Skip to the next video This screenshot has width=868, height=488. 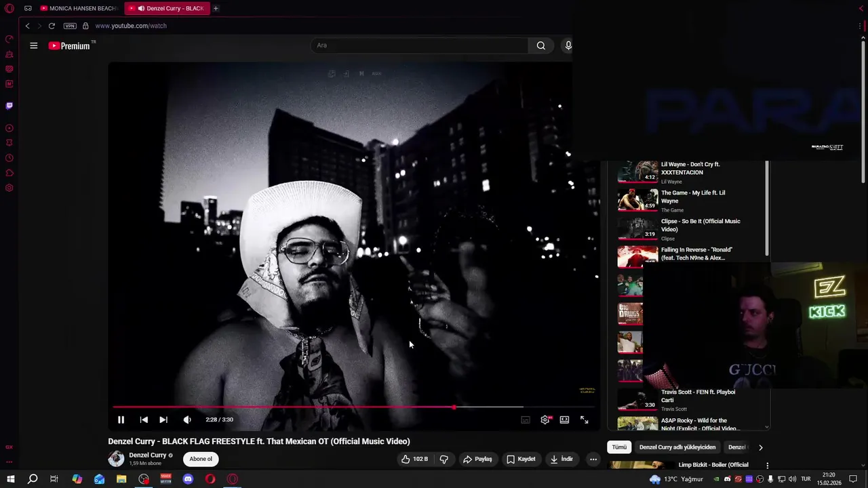point(163,420)
